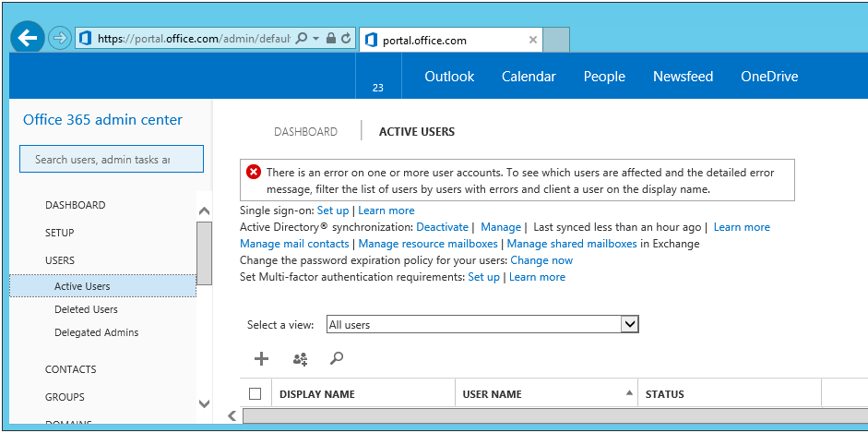Viewport: 868px width, 433px height.
Task: Click the address bar URL field
Action: click(194, 38)
